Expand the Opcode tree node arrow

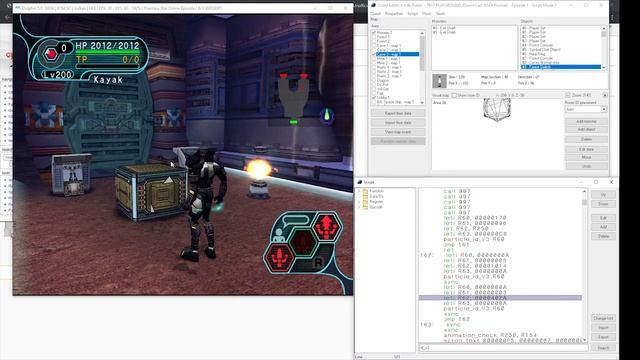360,207
